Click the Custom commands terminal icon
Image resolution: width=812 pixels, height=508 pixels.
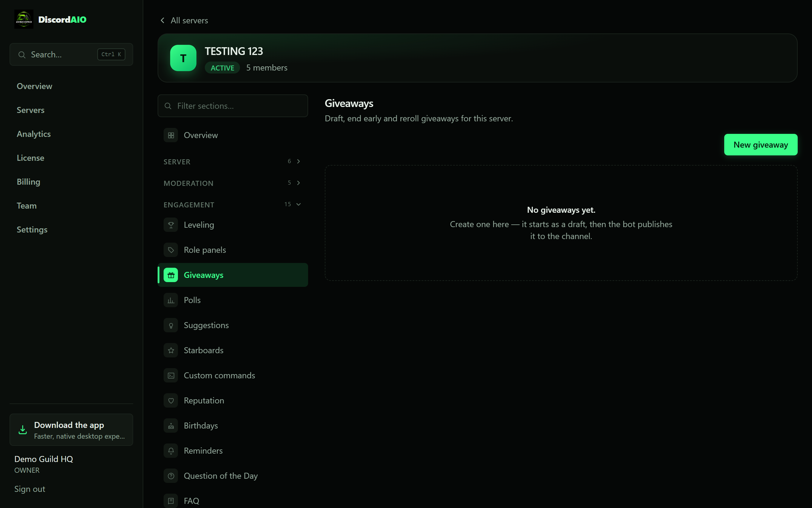(171, 375)
